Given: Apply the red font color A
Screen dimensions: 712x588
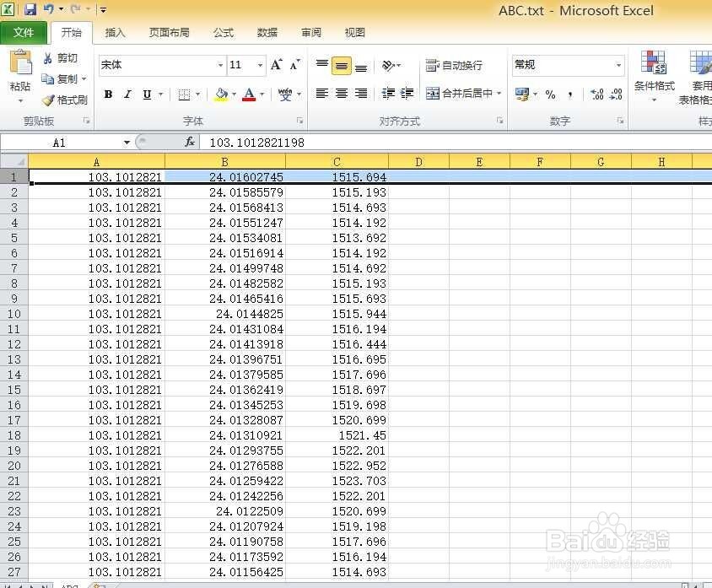Looking at the screenshot, I should (249, 94).
